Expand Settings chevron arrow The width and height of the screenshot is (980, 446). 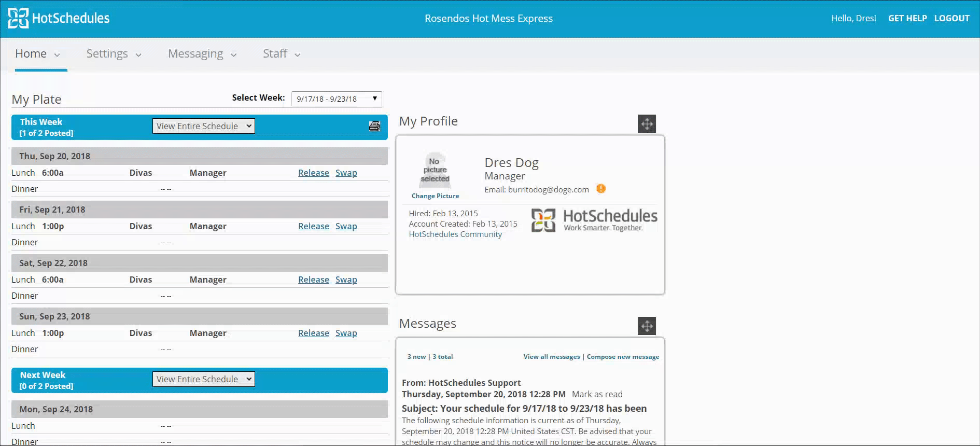138,55
